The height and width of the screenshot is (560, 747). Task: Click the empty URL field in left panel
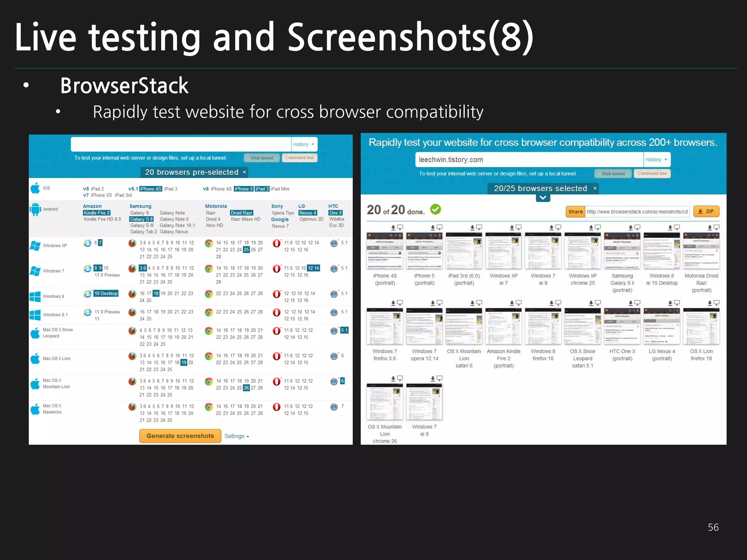click(181, 144)
